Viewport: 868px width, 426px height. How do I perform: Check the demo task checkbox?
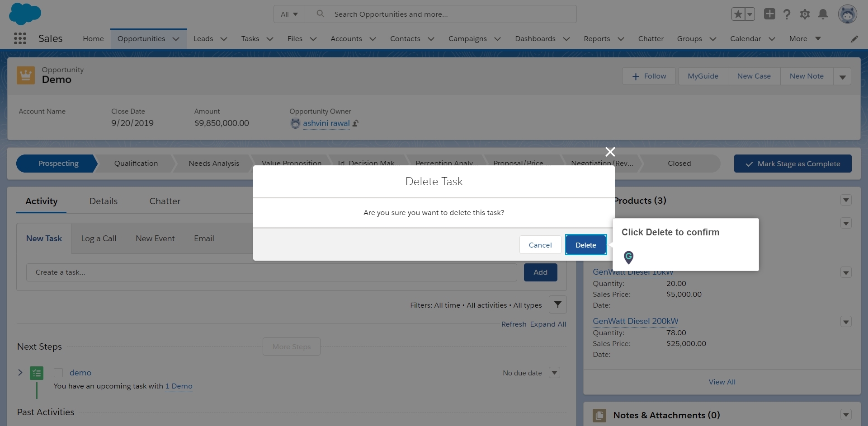[x=58, y=373]
